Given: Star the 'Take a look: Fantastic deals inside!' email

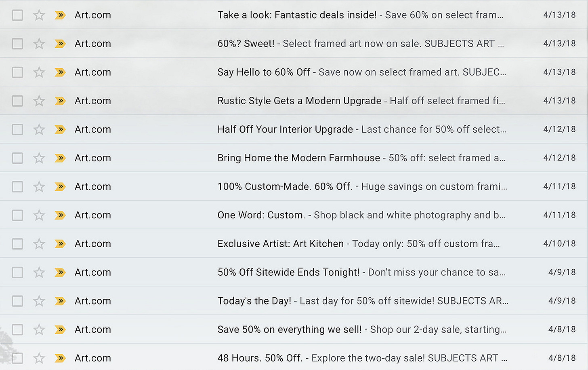Looking at the screenshot, I should pos(39,15).
